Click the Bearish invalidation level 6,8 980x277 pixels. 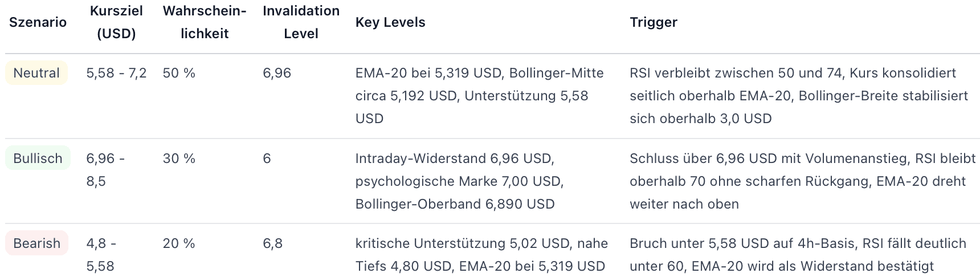tap(272, 243)
